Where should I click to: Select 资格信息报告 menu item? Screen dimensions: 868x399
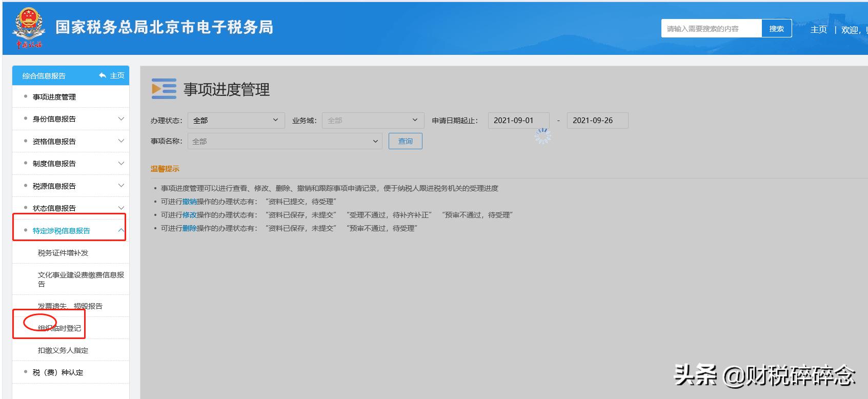tap(54, 141)
